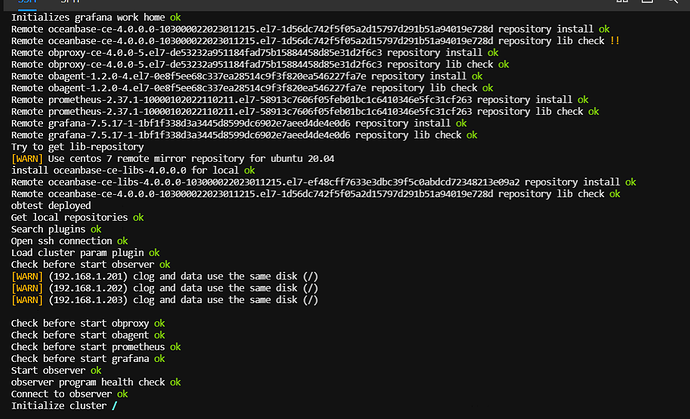Click the 'Try to get lib-repository' line
The image size is (690, 419).
[77, 147]
